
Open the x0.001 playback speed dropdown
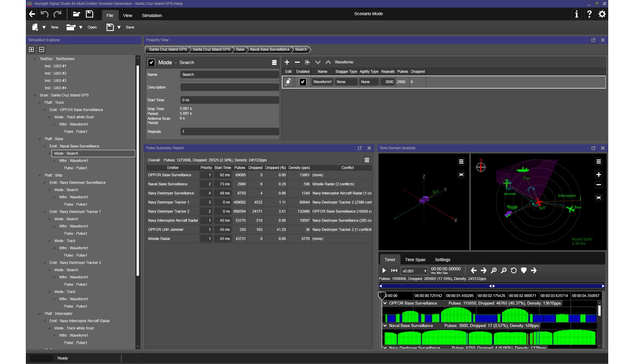coord(414,271)
